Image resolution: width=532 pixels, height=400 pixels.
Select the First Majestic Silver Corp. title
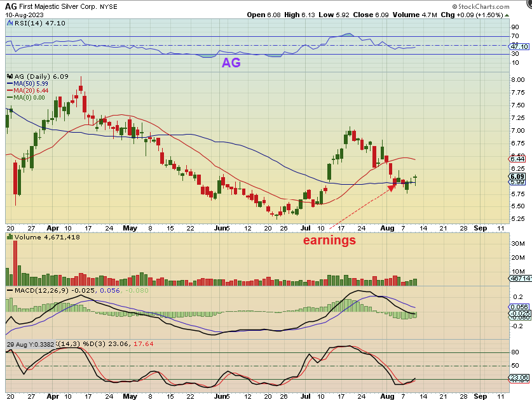point(58,6)
